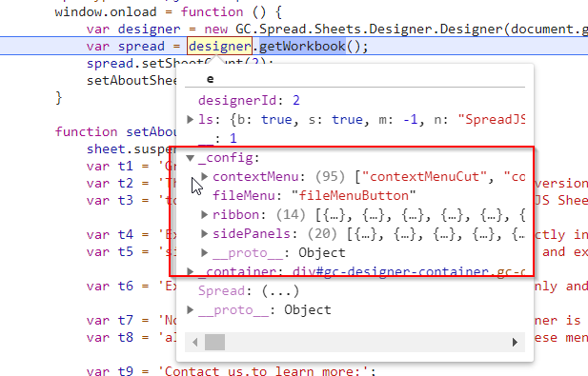Expand __proto__ inside _config
Viewport: 588px width, 376px height.
pos(204,253)
